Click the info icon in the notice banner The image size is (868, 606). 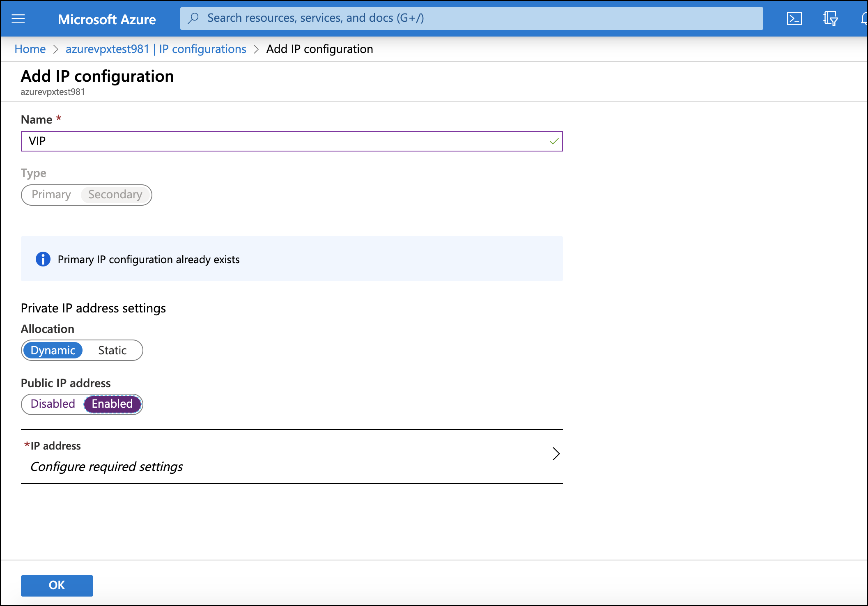(43, 259)
